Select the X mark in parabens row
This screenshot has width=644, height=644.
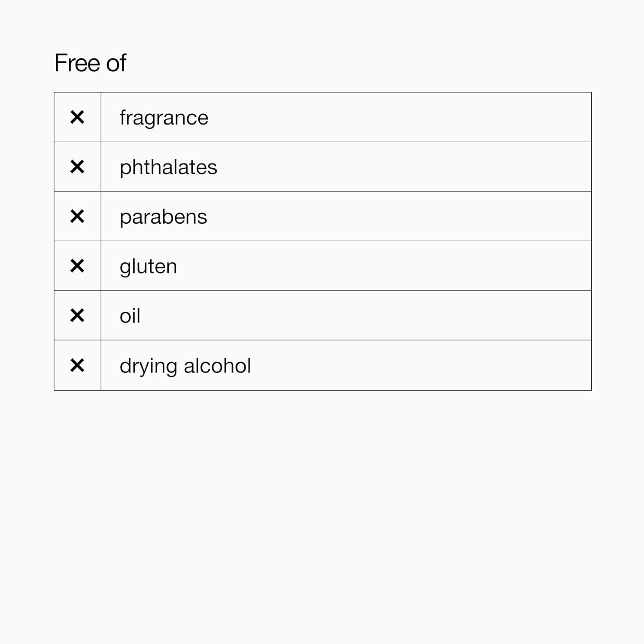[x=77, y=216]
